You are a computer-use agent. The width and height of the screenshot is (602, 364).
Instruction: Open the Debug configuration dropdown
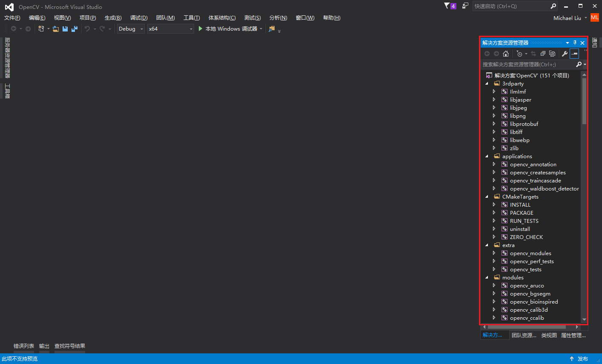(131, 29)
